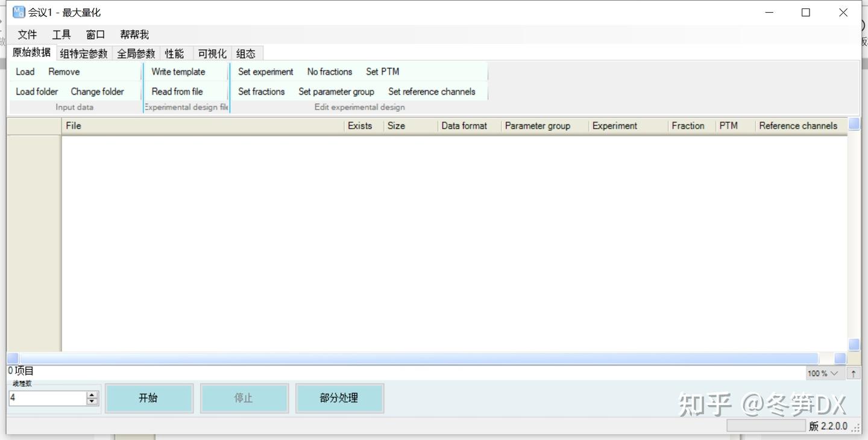Apply No fractions to the files

click(x=330, y=72)
